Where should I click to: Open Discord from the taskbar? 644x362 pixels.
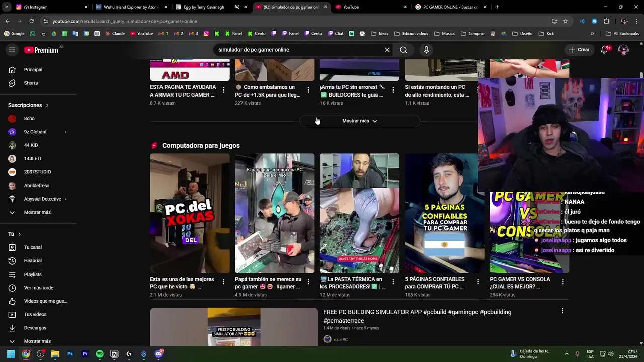pyautogui.click(x=158, y=354)
